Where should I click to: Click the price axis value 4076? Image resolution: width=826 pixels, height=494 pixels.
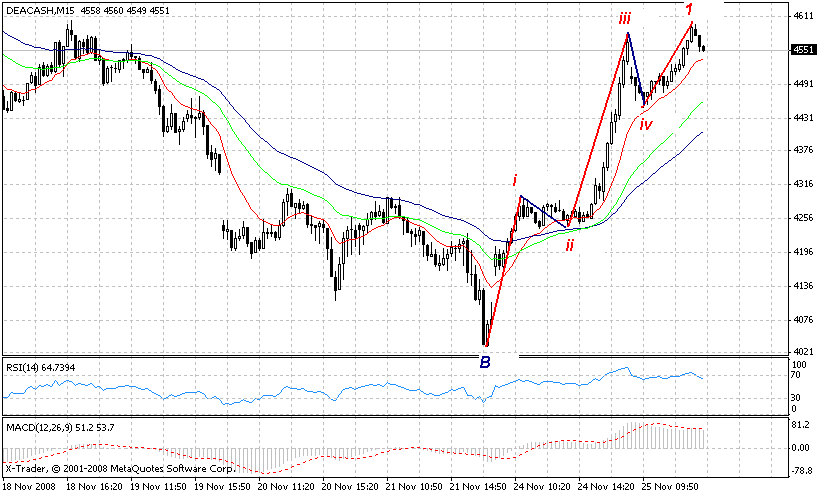click(x=803, y=320)
